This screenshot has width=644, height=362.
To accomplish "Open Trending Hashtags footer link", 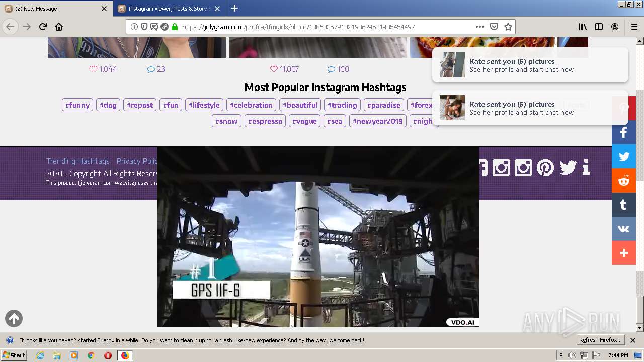I will pyautogui.click(x=78, y=161).
